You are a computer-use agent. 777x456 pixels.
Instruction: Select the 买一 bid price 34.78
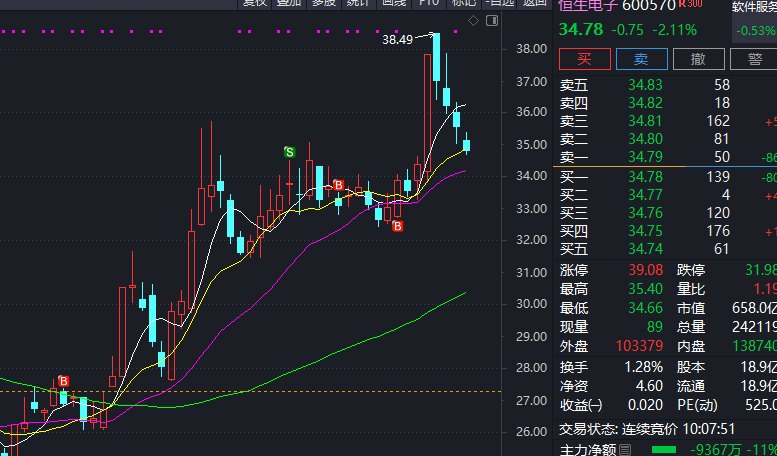coord(645,177)
